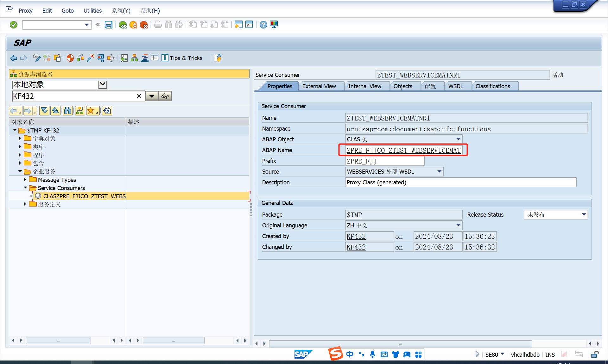
Task: Open the Edit menu
Action: click(x=47, y=11)
